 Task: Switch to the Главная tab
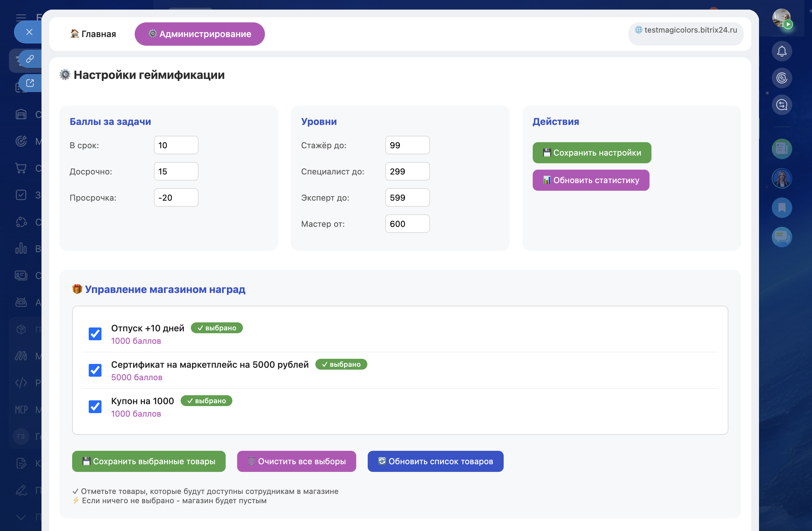tap(93, 34)
